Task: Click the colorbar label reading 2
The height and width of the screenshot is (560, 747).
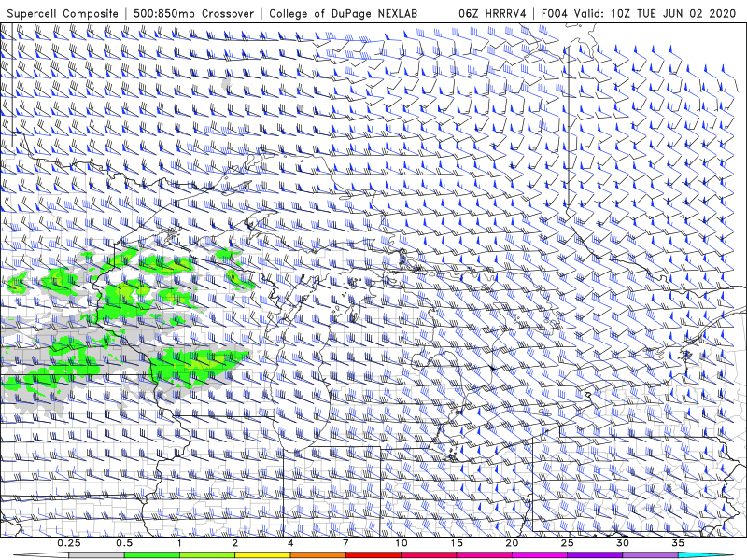Action: [x=235, y=543]
